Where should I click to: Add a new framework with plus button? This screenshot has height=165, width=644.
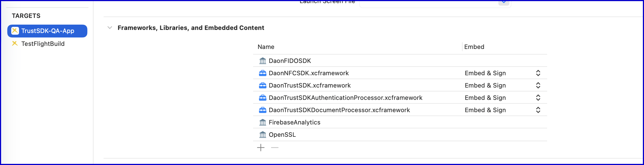click(261, 147)
